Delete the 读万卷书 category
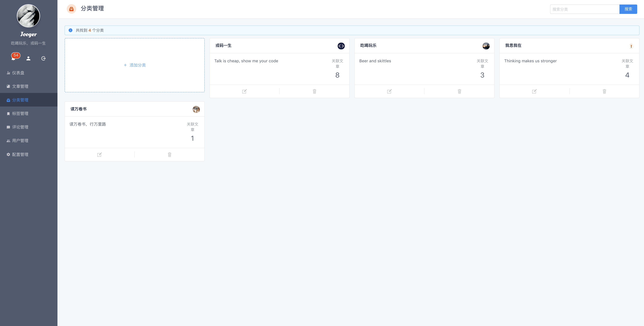The image size is (644, 326). pos(169,154)
